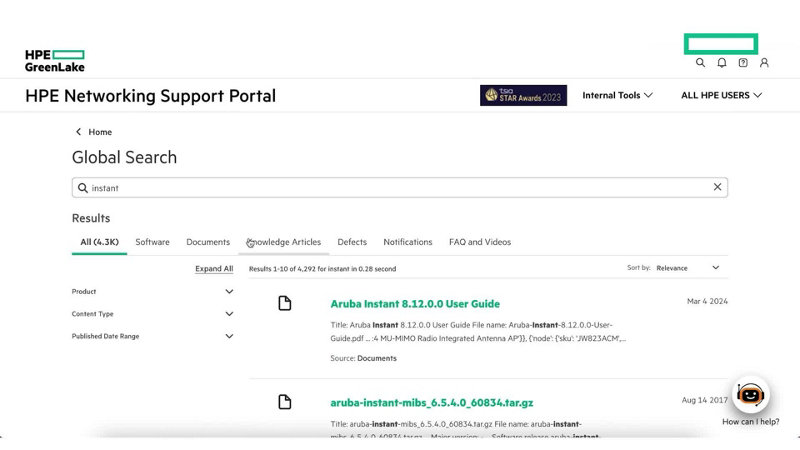This screenshot has height=450, width=800.
Task: Click the Mar 4 2024 date
Action: [707, 302]
